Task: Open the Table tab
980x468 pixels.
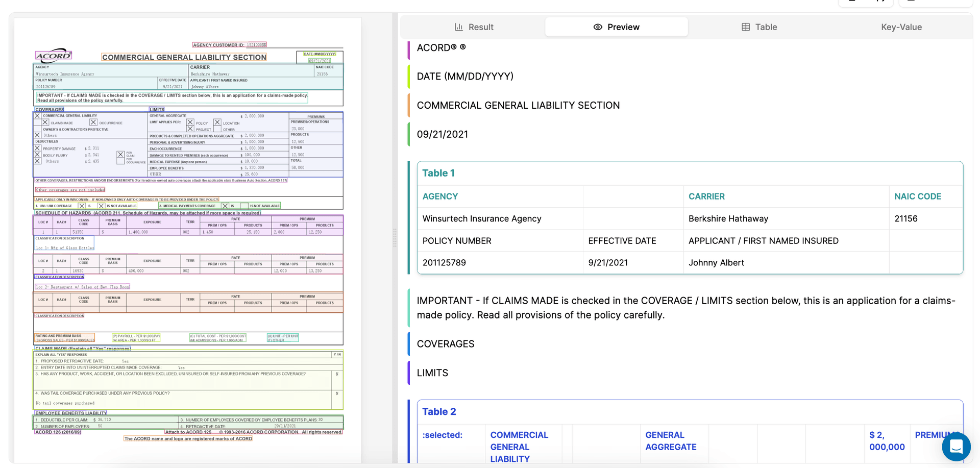Action: coord(759,27)
